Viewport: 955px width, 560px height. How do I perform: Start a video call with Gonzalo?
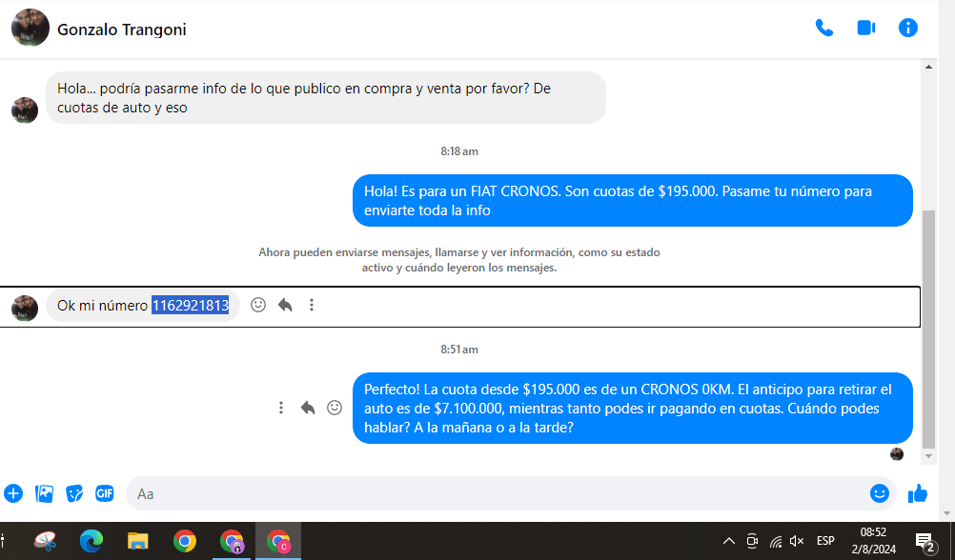coord(865,29)
